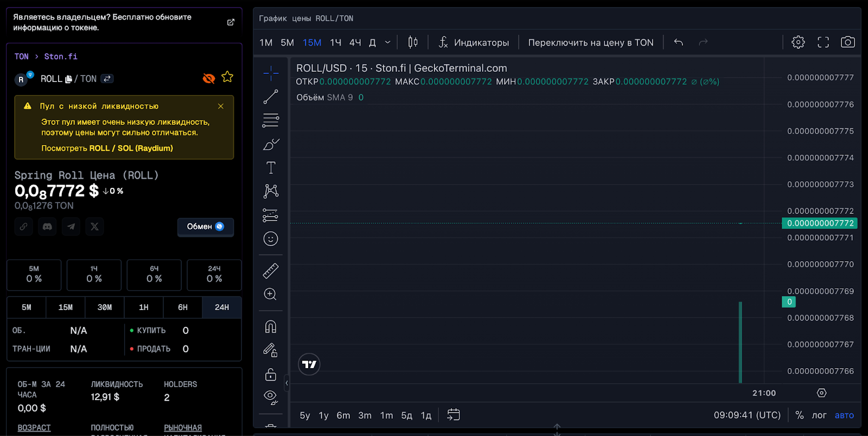The image size is (868, 436).
Task: Dismiss the low liquidity warning
Action: coord(221,106)
